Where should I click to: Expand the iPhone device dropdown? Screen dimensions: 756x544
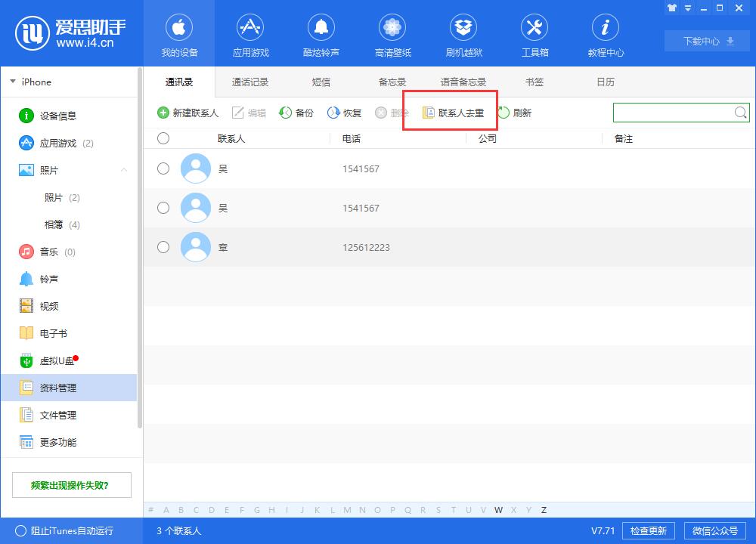point(12,82)
